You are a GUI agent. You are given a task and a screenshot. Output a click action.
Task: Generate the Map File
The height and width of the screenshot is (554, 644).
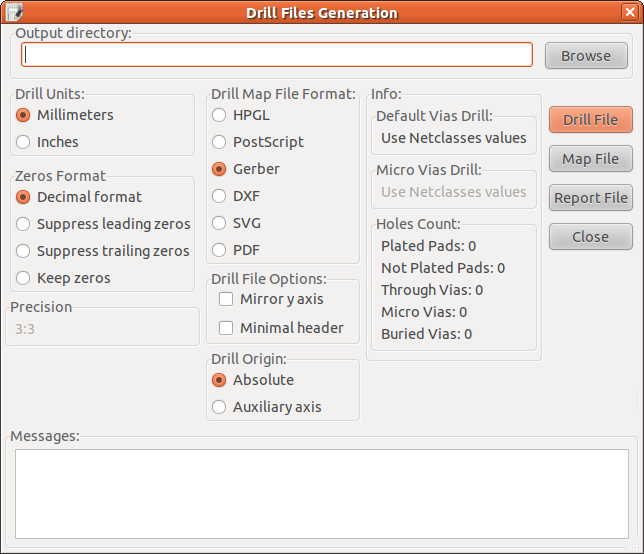590,159
